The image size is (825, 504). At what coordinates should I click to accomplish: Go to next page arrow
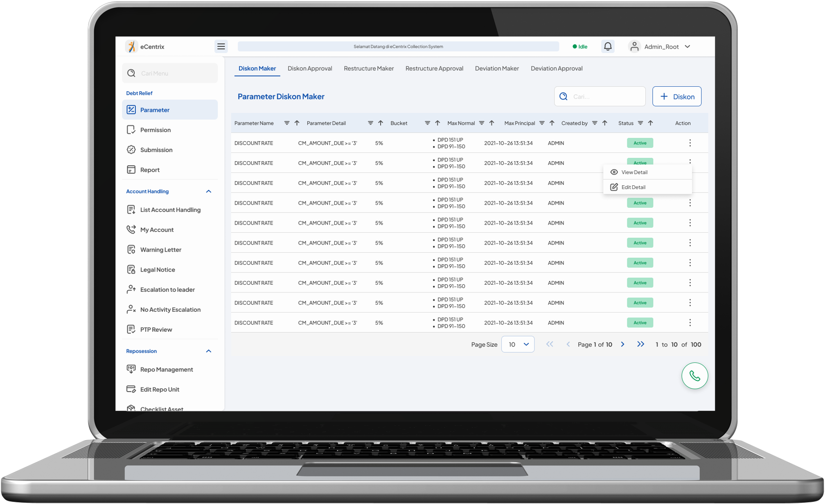tap(622, 344)
